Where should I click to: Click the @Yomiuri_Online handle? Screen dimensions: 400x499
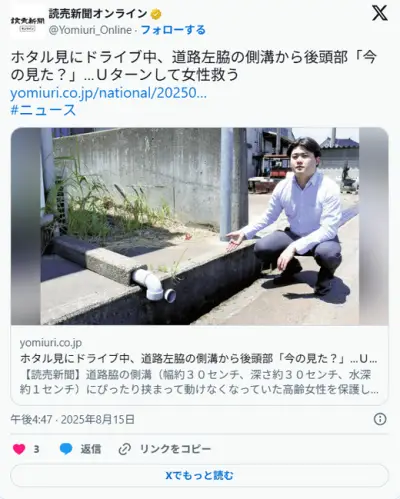click(x=90, y=30)
